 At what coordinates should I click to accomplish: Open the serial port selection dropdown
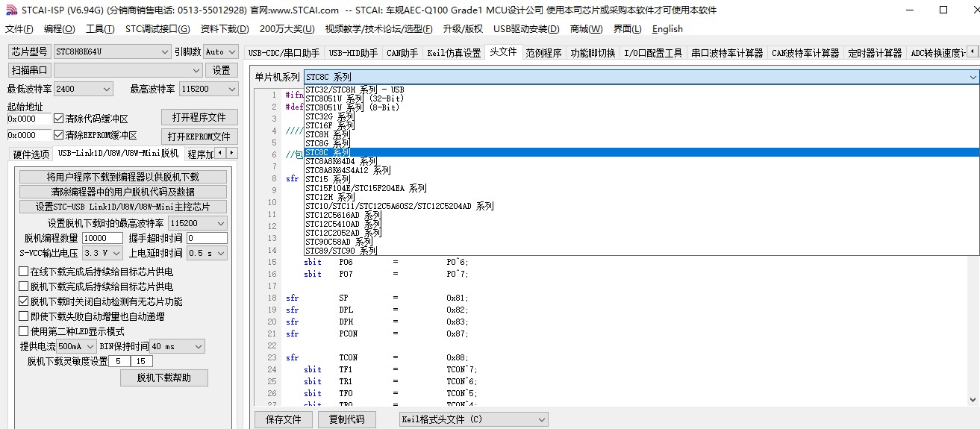tap(128, 70)
